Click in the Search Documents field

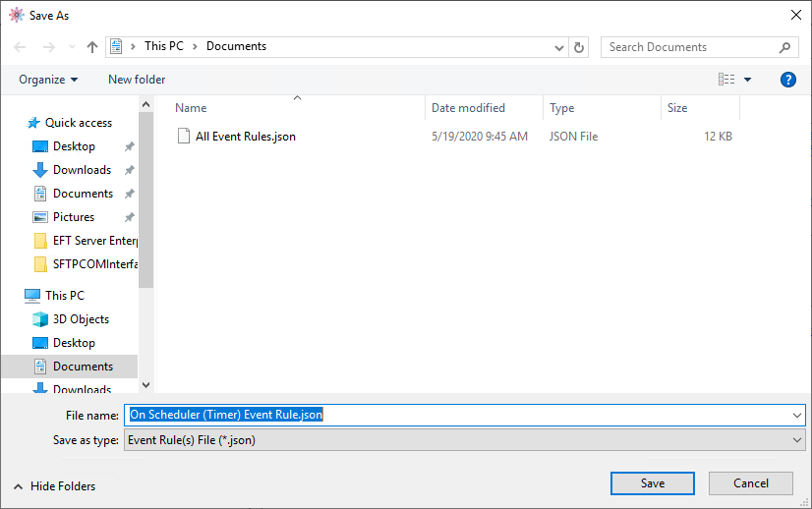pyautogui.click(x=688, y=47)
